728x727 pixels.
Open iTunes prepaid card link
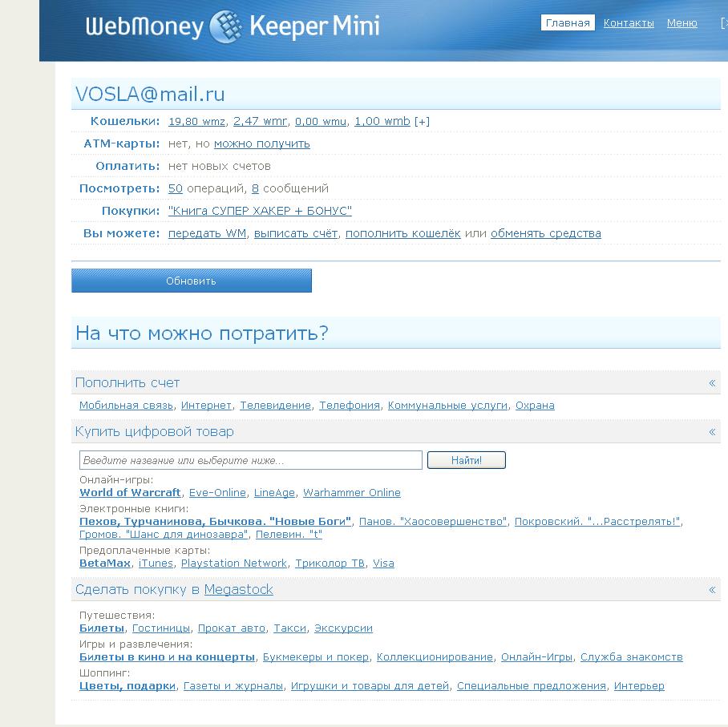pyautogui.click(x=156, y=563)
